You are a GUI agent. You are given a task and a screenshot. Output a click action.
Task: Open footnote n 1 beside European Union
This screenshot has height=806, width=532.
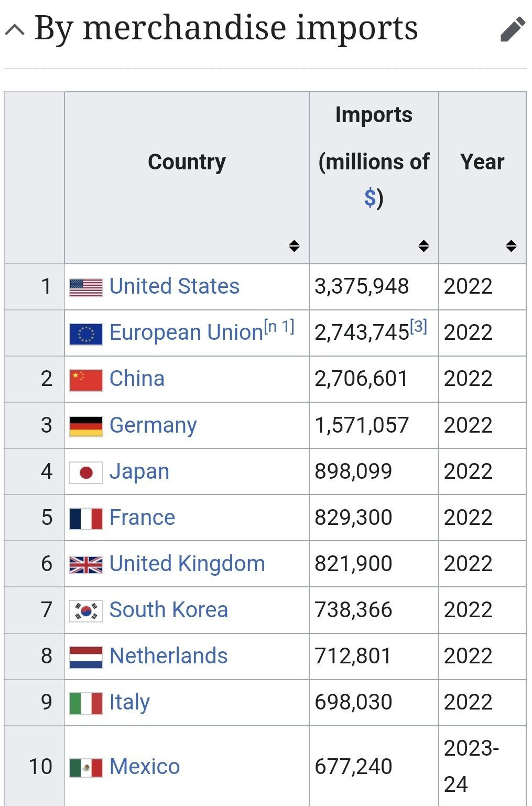[x=279, y=327]
